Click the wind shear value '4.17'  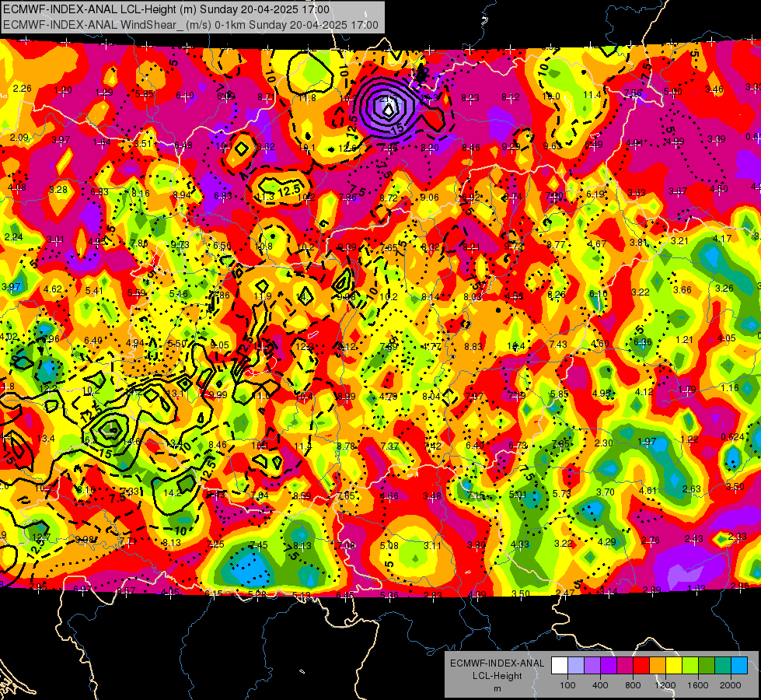721,239
